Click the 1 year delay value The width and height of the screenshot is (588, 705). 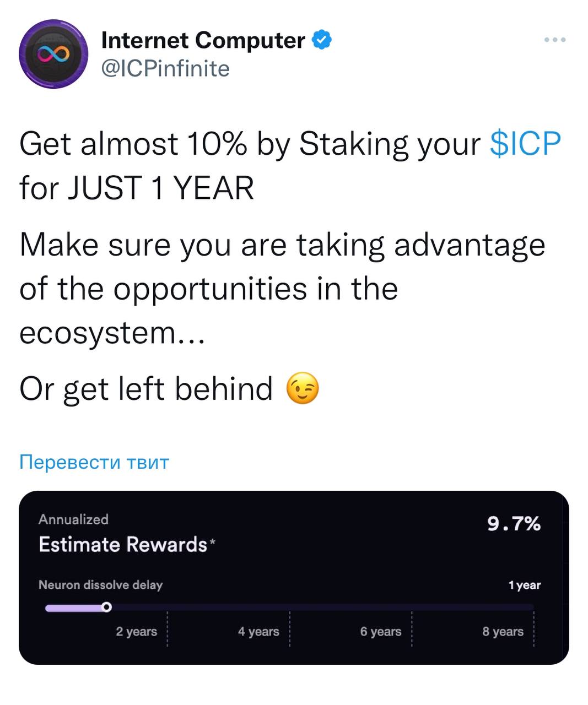point(524,585)
